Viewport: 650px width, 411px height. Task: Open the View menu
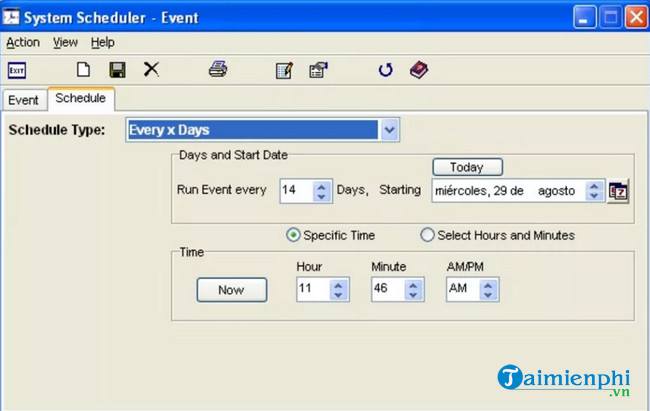coord(65,42)
